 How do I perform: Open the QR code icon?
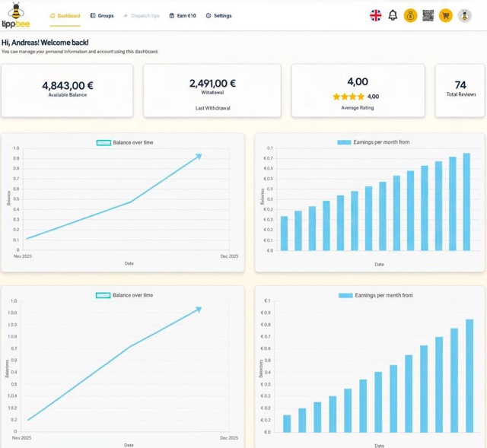[x=428, y=15]
